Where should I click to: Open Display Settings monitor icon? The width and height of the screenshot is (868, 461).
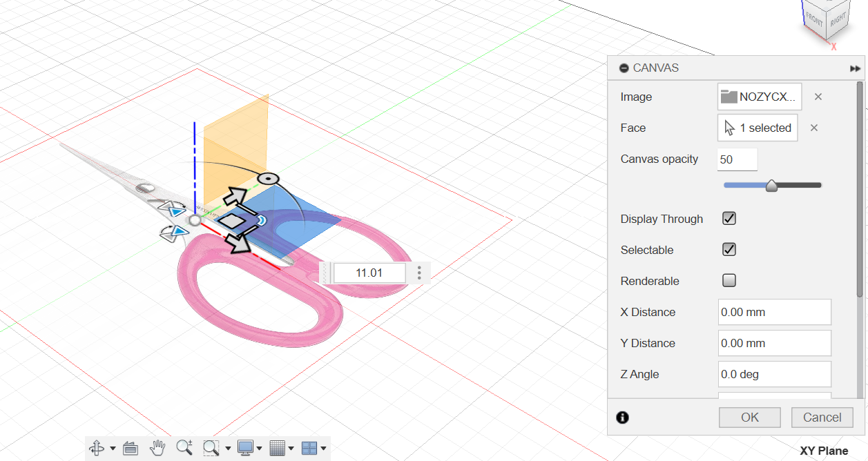coord(245,448)
